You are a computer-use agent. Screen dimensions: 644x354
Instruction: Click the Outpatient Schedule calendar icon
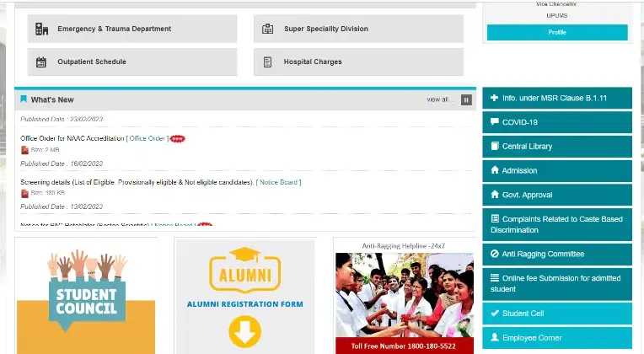click(41, 62)
